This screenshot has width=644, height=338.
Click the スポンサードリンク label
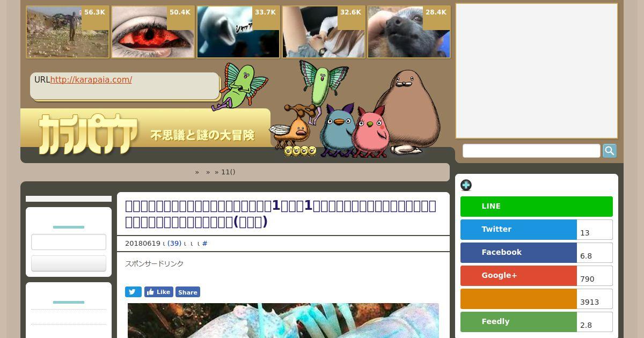click(x=155, y=264)
